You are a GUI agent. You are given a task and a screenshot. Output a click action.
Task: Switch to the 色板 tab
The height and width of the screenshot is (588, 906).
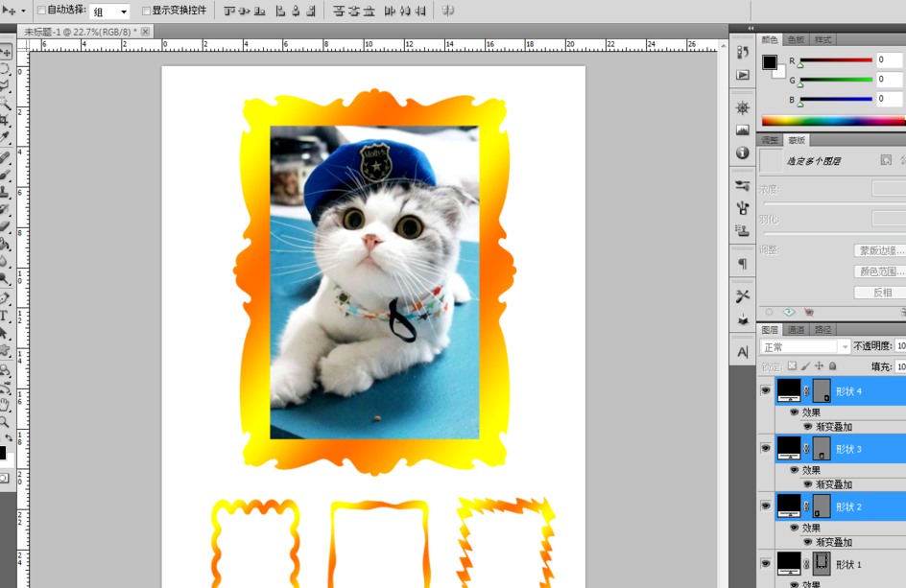click(x=797, y=40)
